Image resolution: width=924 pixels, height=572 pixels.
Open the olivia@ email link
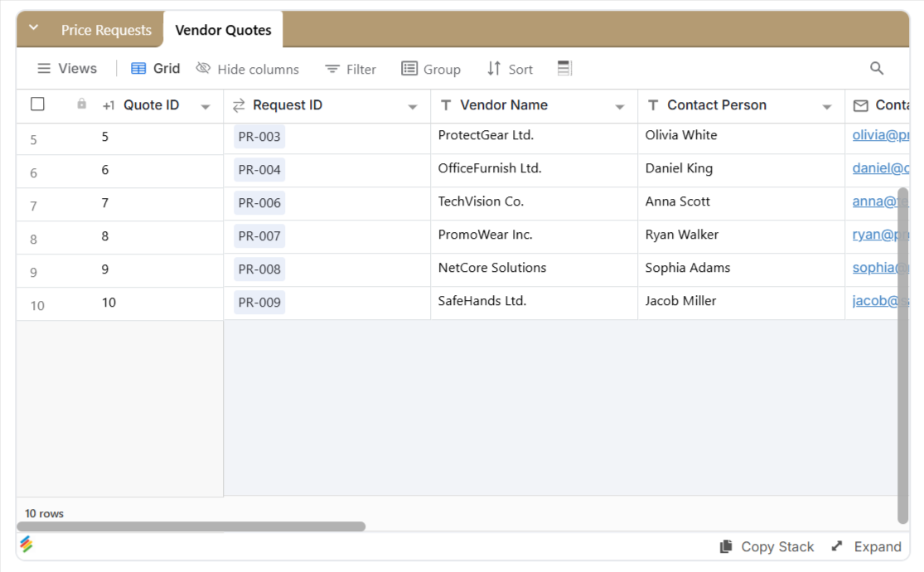point(880,135)
